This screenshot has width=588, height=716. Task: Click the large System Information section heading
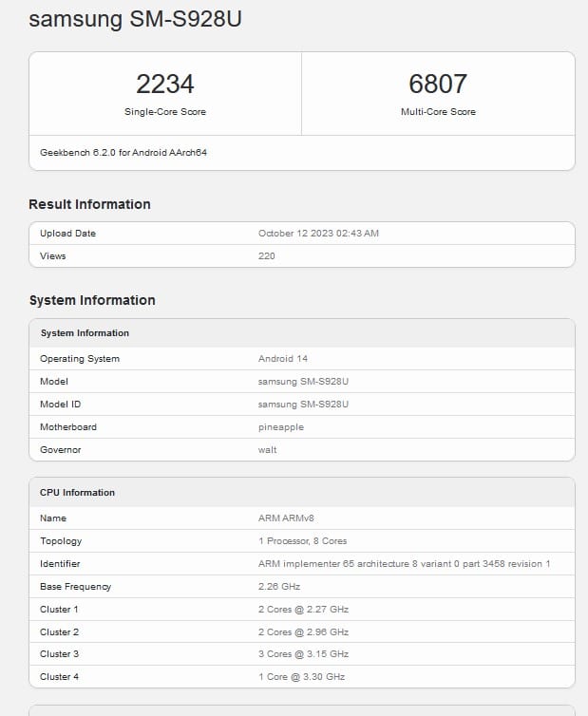92,300
